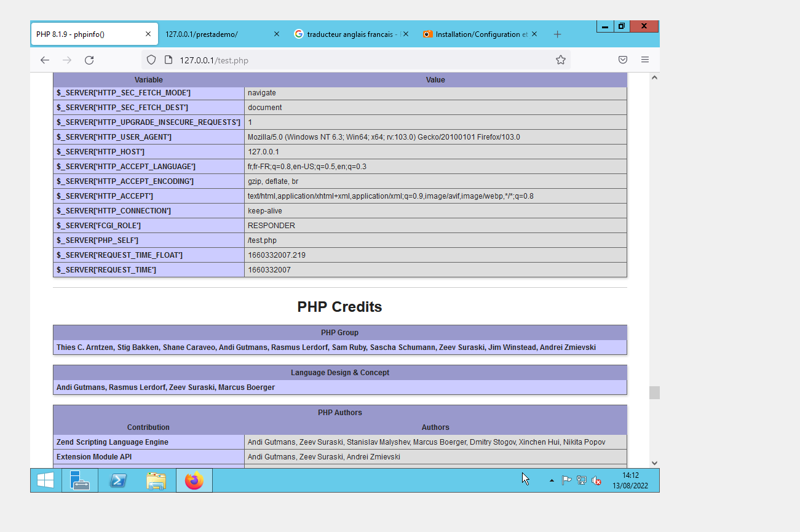Click the /test.php value cell
The image size is (800, 532).
pyautogui.click(x=435, y=240)
